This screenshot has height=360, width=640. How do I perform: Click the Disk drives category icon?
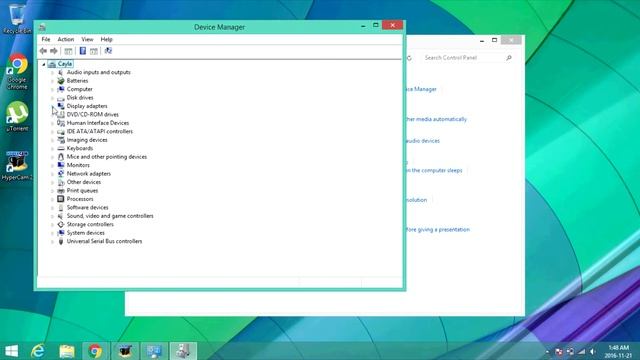pyautogui.click(x=61, y=98)
